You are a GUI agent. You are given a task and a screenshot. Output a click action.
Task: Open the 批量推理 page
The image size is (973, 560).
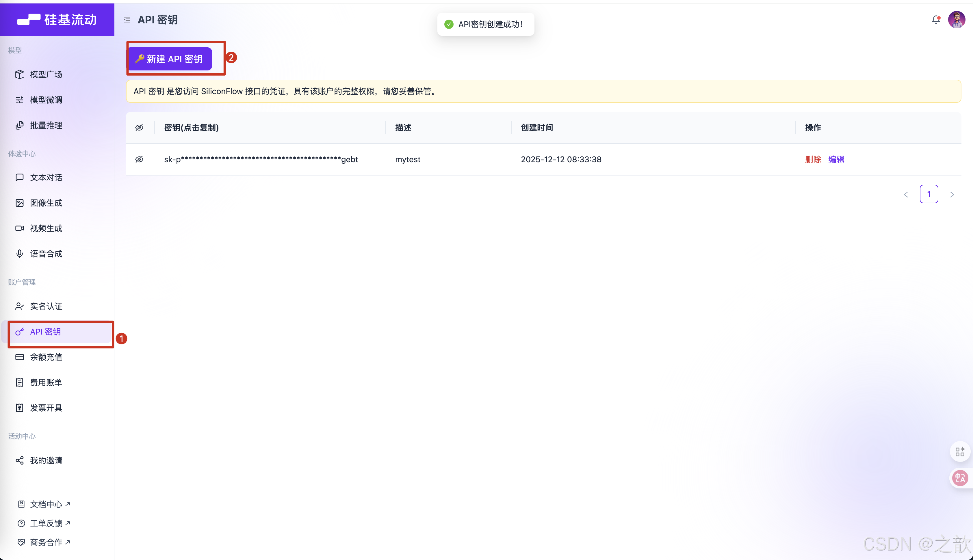coord(46,125)
